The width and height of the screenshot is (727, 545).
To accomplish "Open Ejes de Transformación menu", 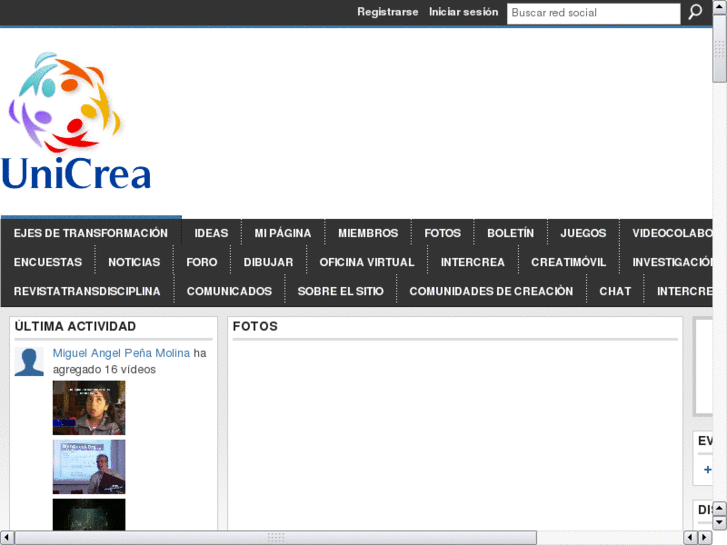I will coord(91,233).
